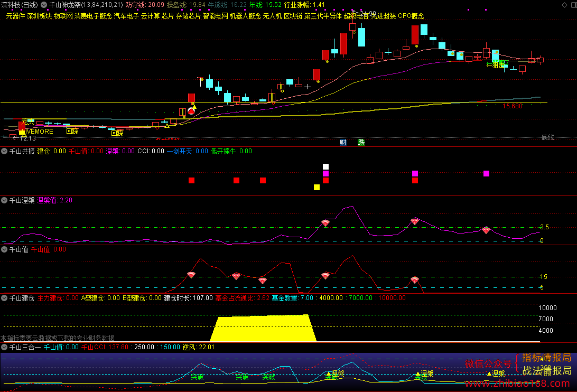Click the 涅槃值 2.20 readout
This screenshot has height=392, width=577.
(x=55, y=200)
